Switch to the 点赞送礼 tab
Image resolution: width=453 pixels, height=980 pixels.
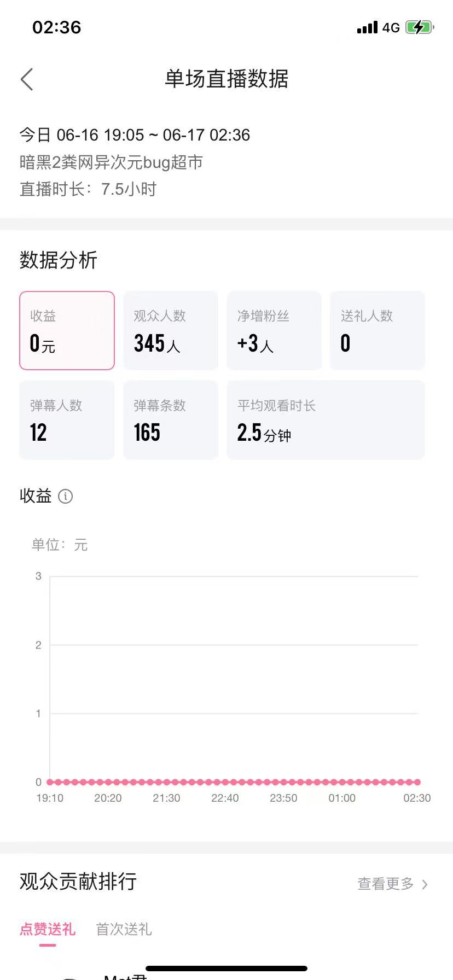(x=48, y=929)
